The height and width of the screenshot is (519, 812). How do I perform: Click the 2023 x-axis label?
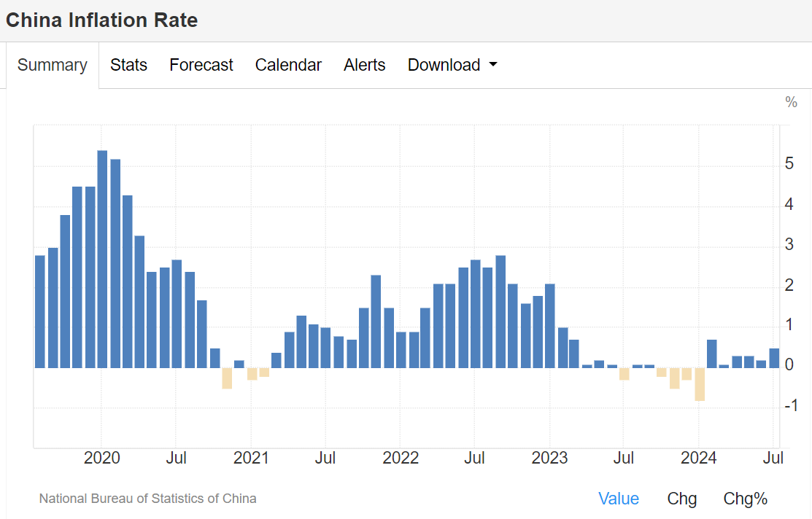[549, 458]
